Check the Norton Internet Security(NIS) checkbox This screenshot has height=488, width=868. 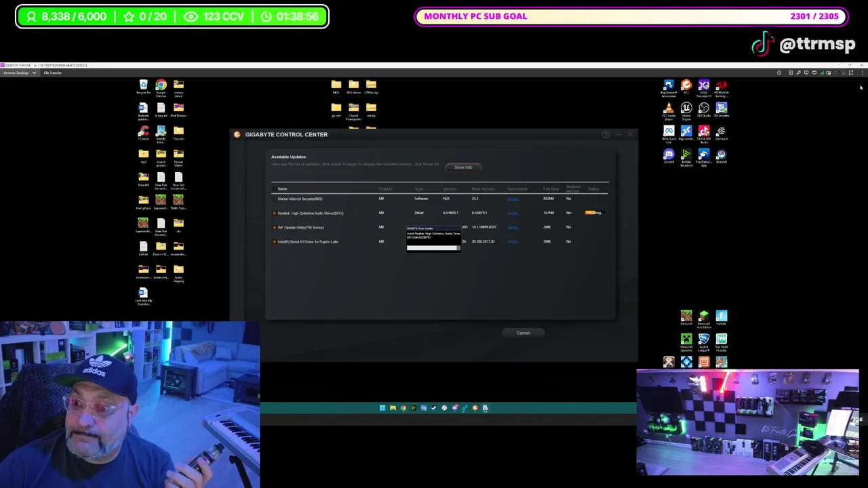274,199
